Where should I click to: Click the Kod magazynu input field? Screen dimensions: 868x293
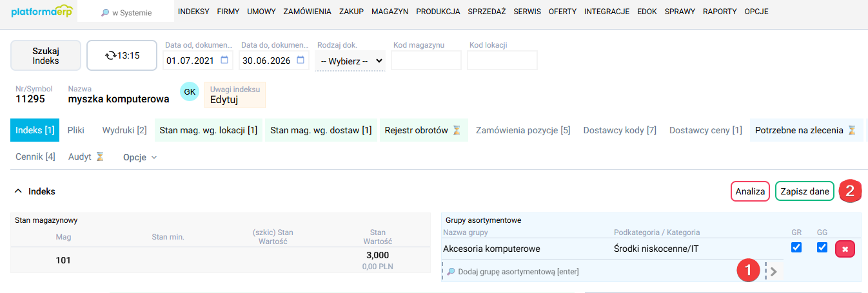point(426,60)
